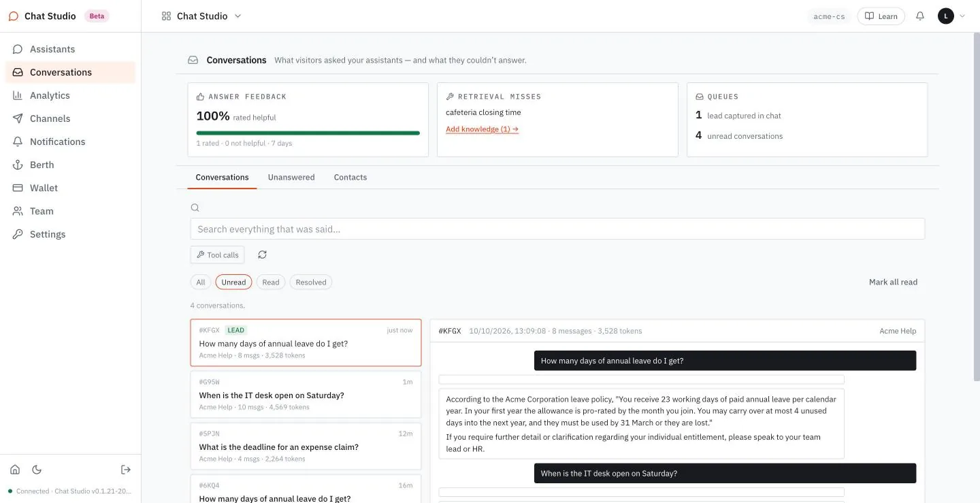Click the search magnifier icon
980x503 pixels.
tap(195, 208)
